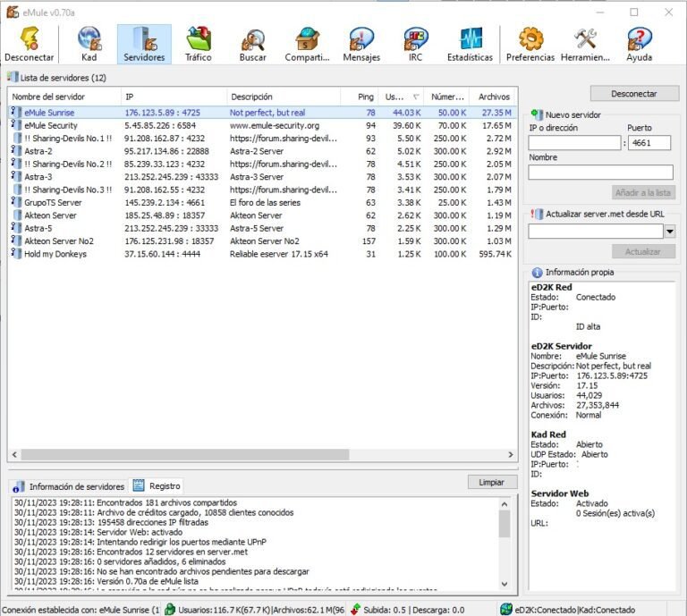Expand the server.met URL dropdown
This screenshot has height=616, width=687.
[x=669, y=231]
